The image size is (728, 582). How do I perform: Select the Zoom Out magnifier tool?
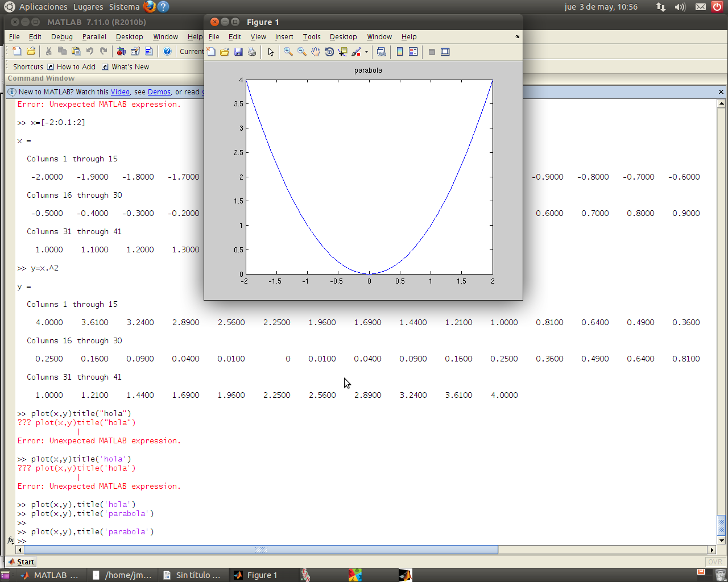coord(302,52)
